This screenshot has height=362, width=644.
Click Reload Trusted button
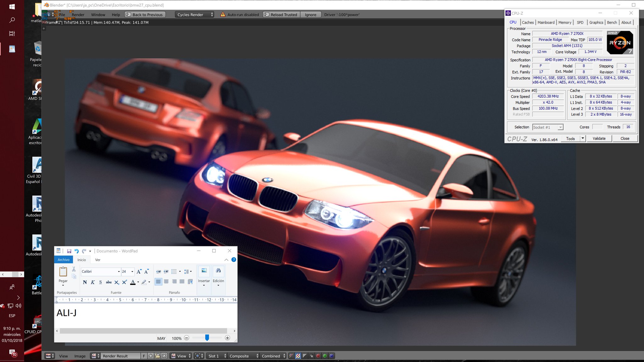(x=281, y=14)
